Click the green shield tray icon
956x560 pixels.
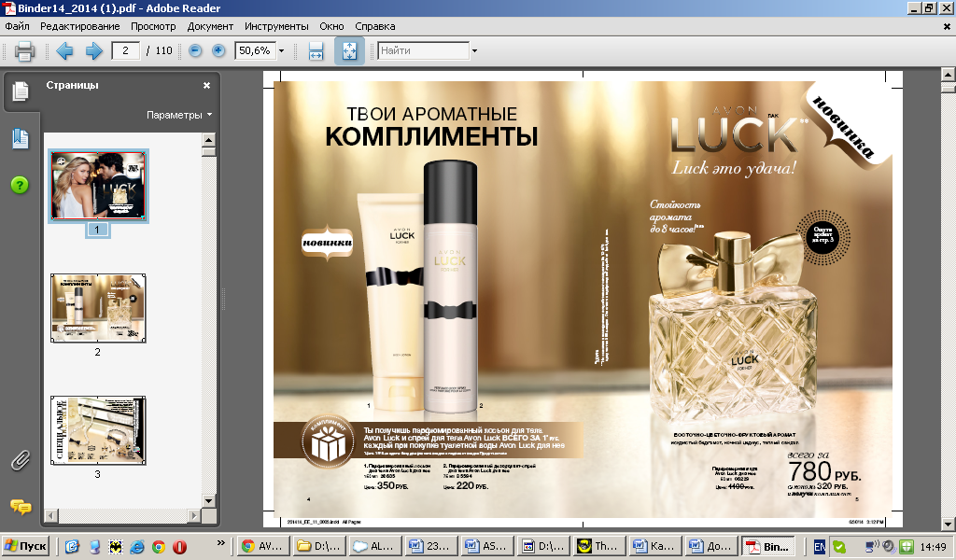point(839,547)
